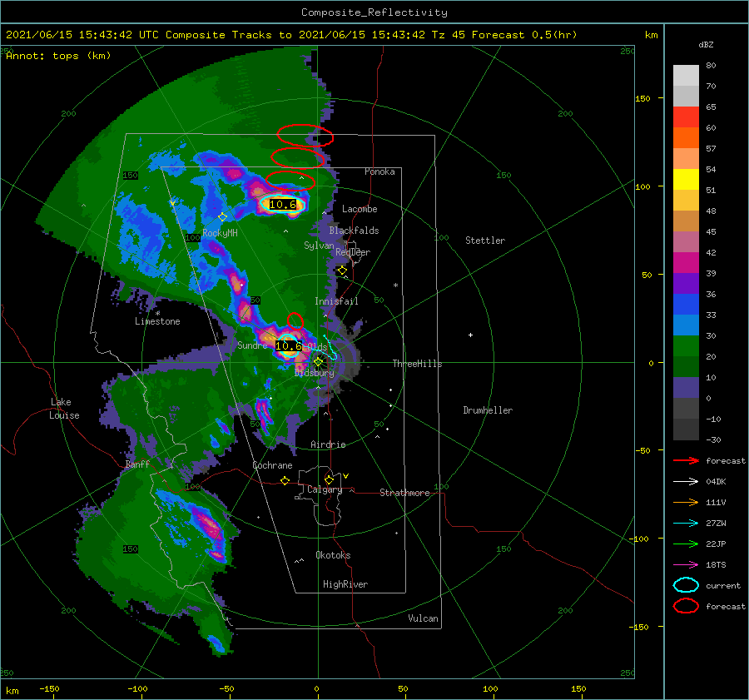Click the yellow diamond marker below RedDeer
The height and width of the screenshot is (700, 749).
pyautogui.click(x=342, y=271)
